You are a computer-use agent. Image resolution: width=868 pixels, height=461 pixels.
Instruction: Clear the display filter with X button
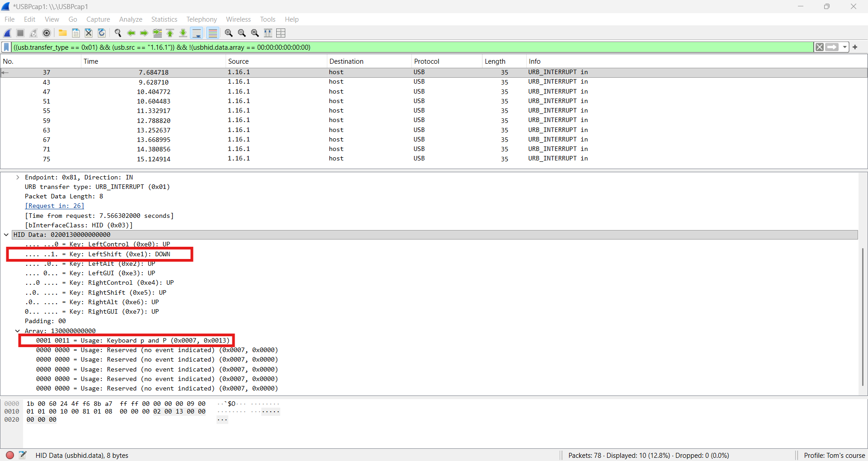819,47
